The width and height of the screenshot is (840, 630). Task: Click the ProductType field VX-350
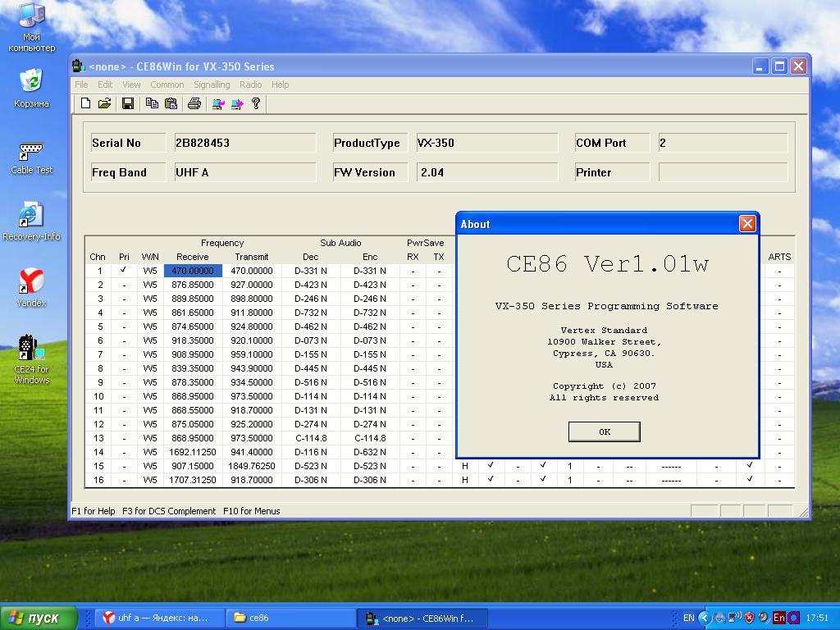tap(487, 143)
